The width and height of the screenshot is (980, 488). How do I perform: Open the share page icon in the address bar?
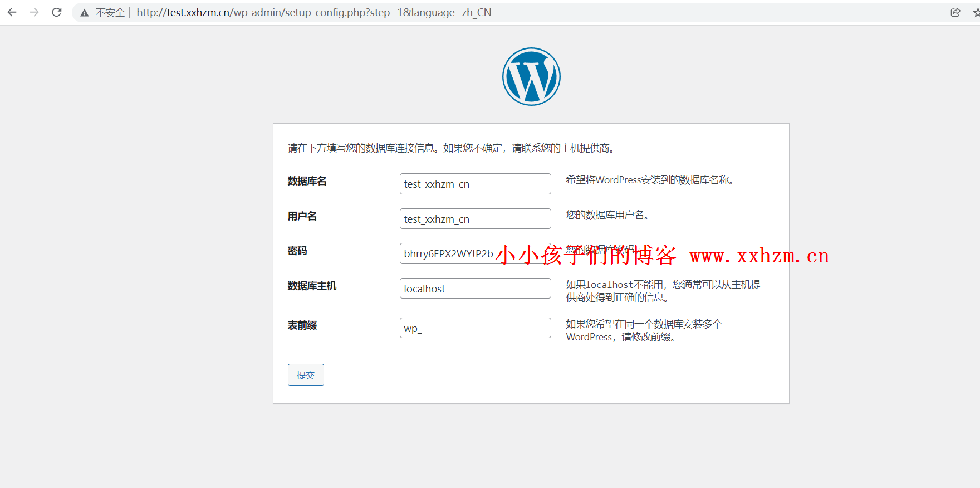tap(955, 12)
